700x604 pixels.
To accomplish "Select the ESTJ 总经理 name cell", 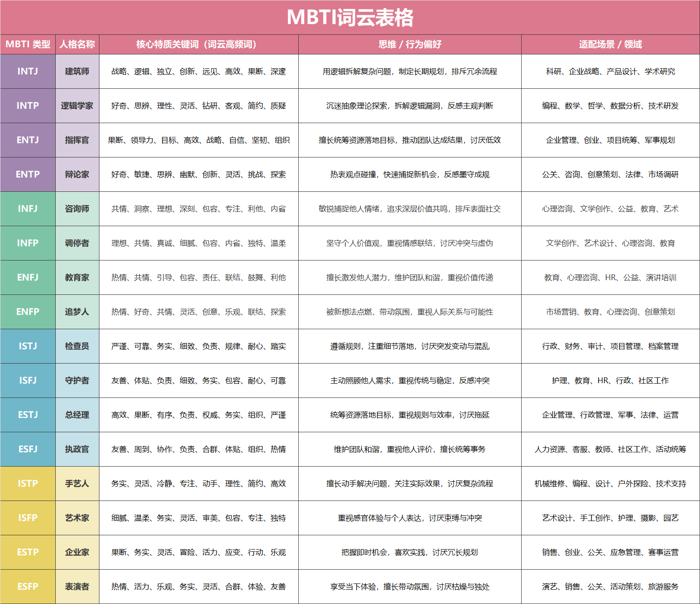I will (x=77, y=415).
